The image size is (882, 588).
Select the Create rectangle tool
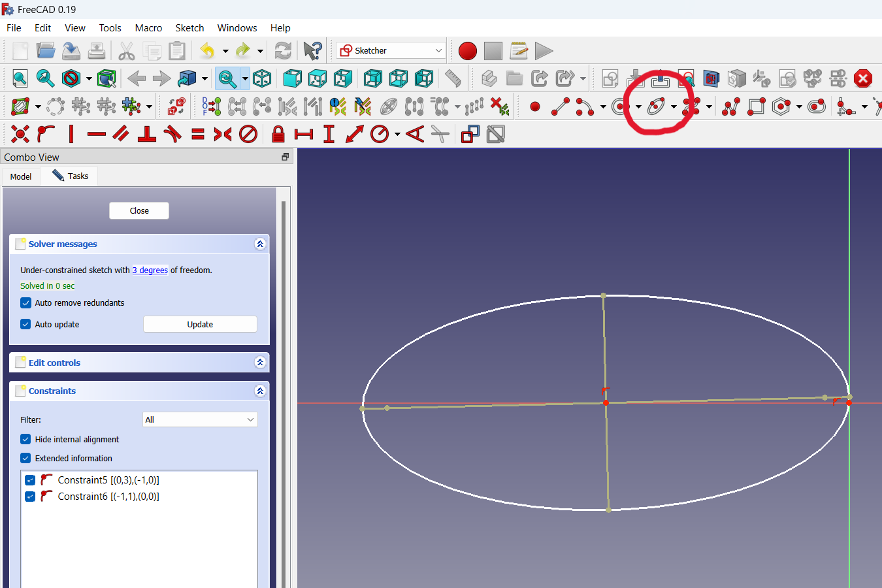[x=757, y=106]
